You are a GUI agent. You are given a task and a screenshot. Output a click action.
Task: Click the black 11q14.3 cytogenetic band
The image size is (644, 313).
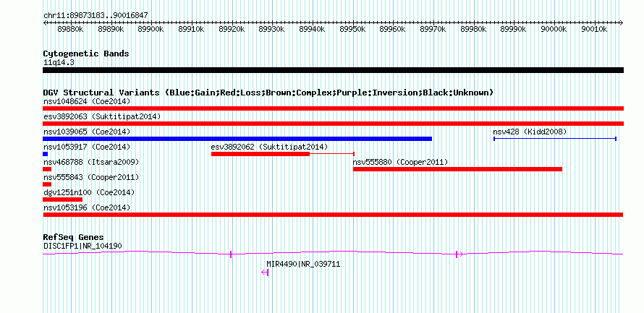(x=333, y=70)
